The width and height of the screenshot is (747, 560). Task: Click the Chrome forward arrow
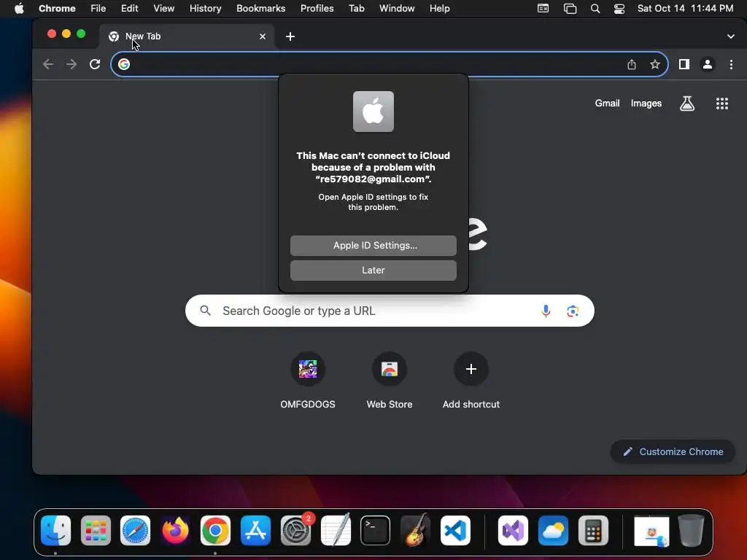click(71, 64)
